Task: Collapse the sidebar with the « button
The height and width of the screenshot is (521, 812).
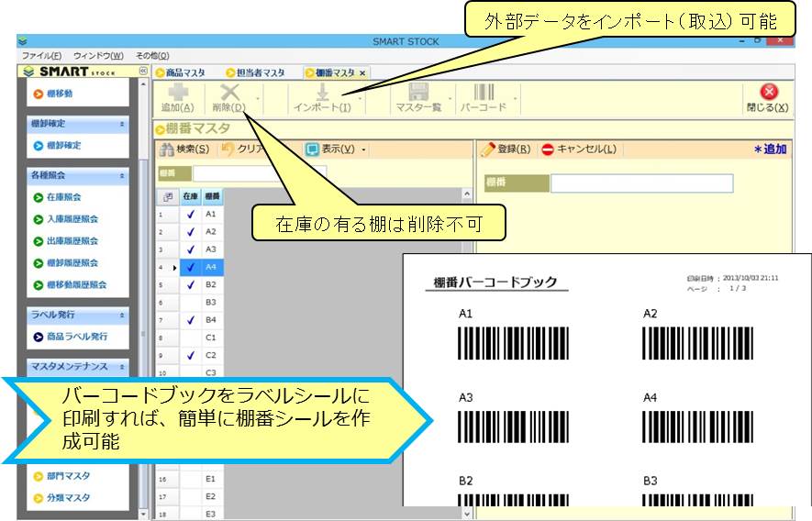Action: click(143, 71)
